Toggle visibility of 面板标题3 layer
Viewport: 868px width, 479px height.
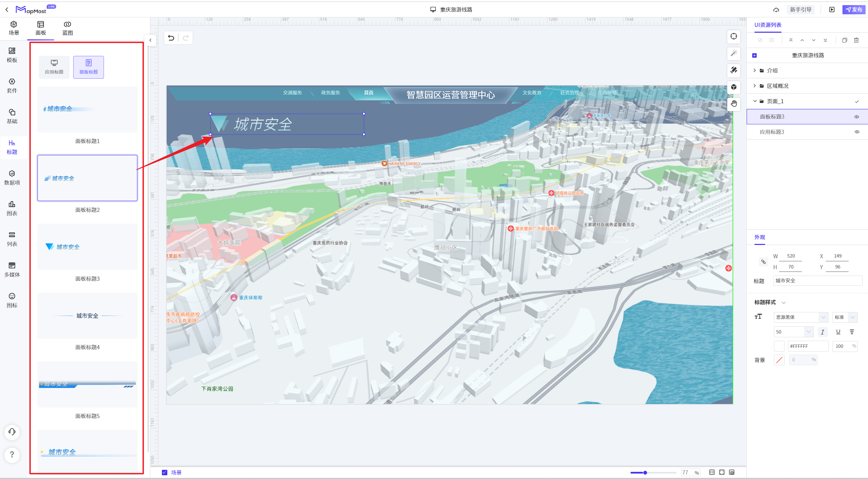coord(856,117)
